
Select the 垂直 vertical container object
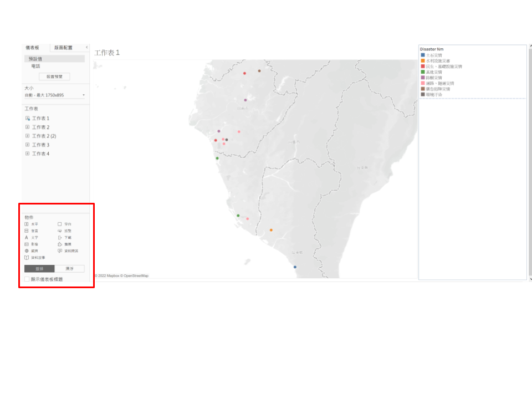click(31, 231)
